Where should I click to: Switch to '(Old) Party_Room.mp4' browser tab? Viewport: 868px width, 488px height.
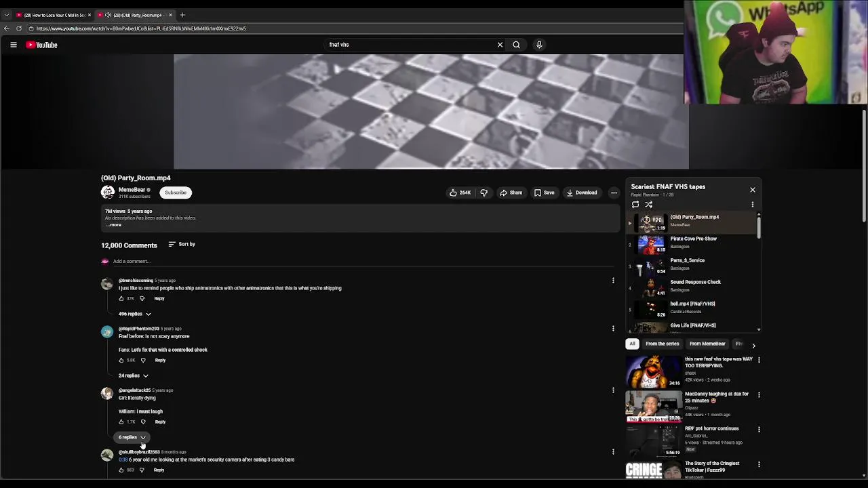click(136, 15)
